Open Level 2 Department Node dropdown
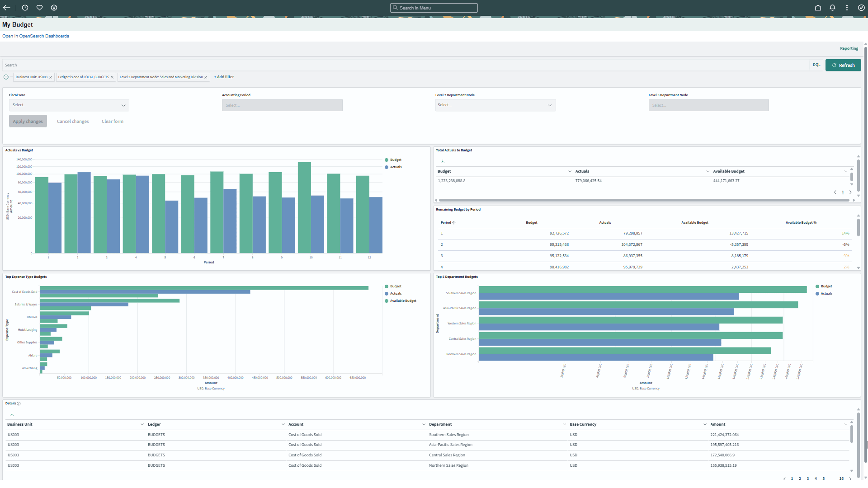This screenshot has width=868, height=488. pos(495,105)
